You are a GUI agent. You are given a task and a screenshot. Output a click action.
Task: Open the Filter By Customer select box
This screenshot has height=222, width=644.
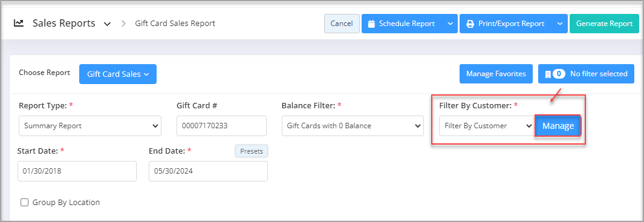tap(487, 126)
